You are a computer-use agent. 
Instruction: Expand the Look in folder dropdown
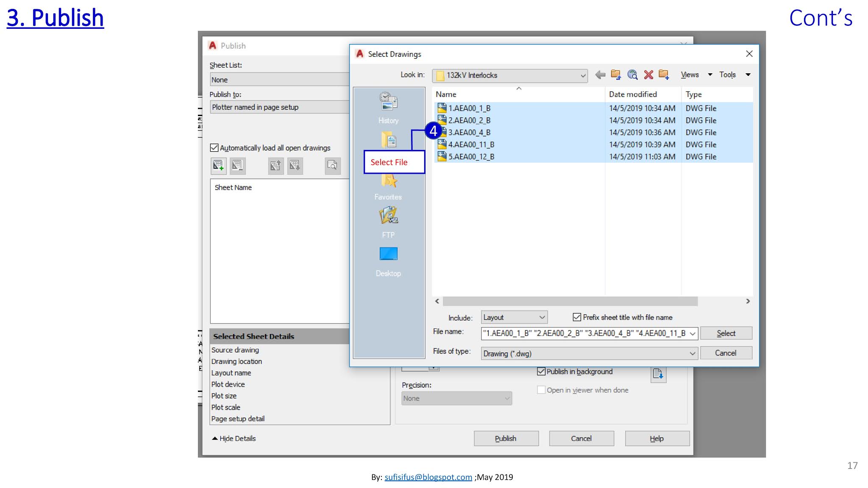click(583, 76)
